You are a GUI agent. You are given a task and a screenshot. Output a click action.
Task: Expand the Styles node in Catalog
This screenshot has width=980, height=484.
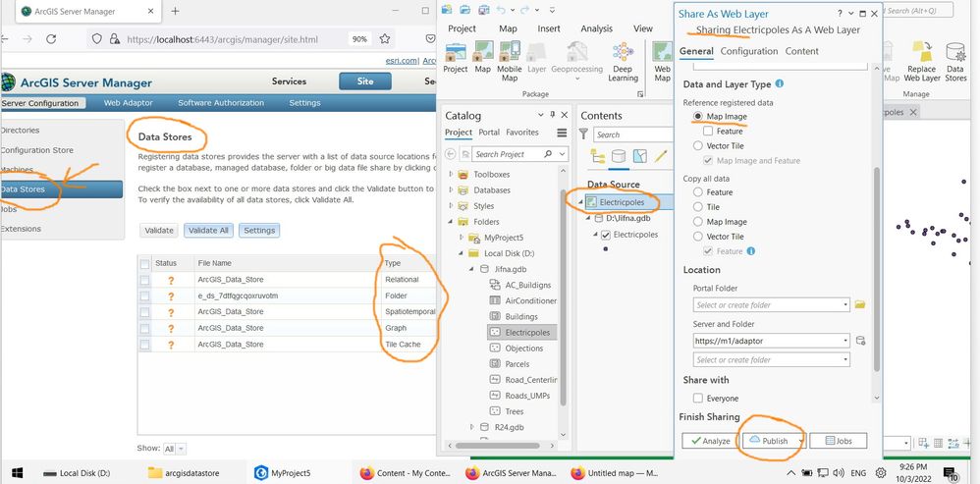pos(452,205)
